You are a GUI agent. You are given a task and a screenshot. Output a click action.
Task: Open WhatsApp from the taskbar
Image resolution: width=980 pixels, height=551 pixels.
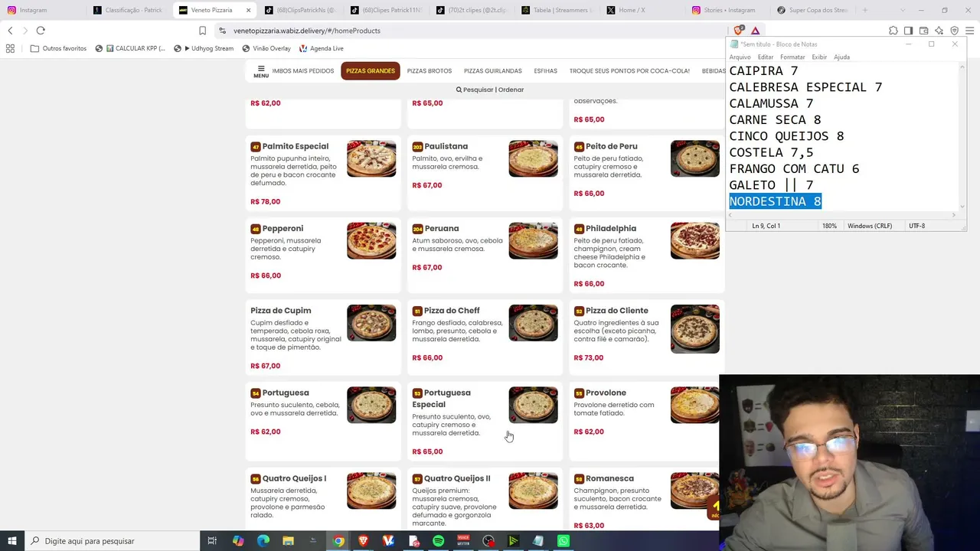563,541
